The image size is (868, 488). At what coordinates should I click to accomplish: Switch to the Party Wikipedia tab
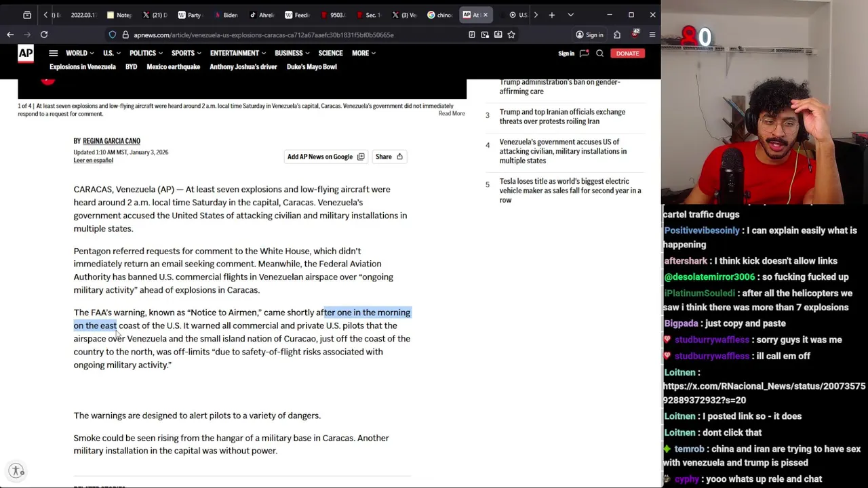(191, 15)
